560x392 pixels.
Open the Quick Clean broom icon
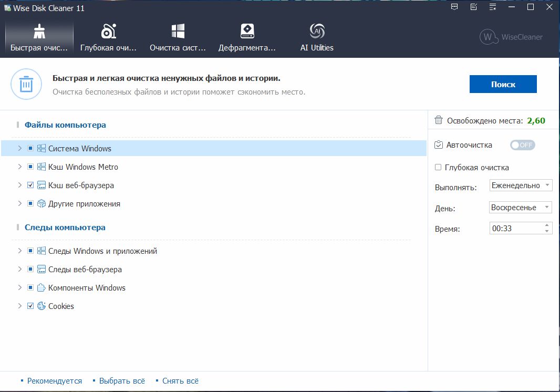(39, 32)
